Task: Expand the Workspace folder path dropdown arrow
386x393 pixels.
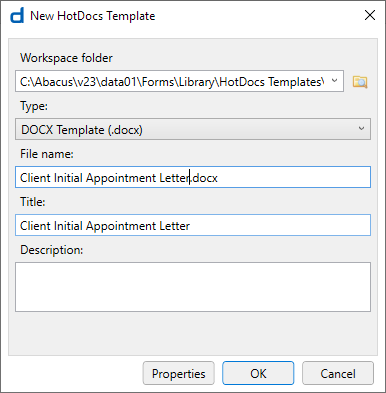Action: [335, 81]
